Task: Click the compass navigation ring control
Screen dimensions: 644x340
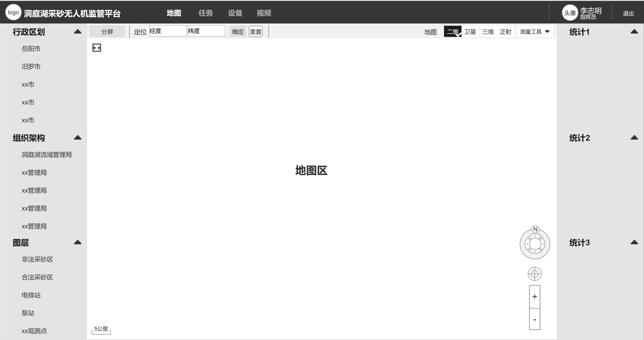Action: [x=535, y=244]
